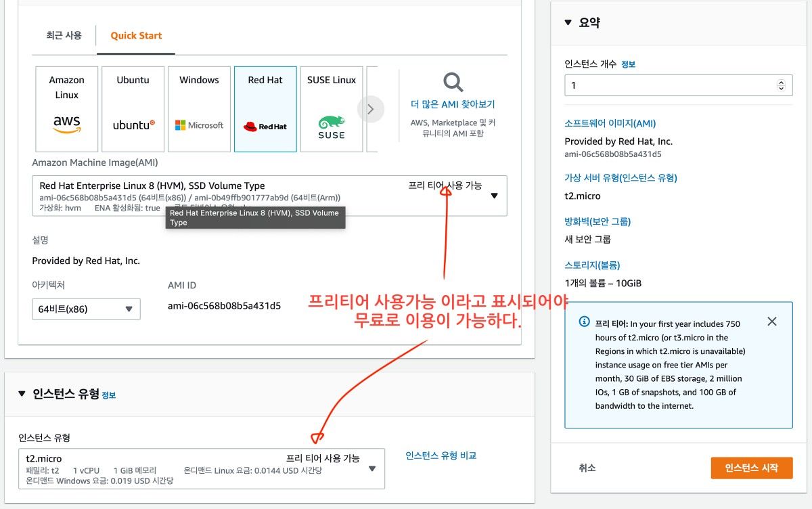
Task: Pick the Windows Microsoft AMI tile
Action: pos(199,109)
